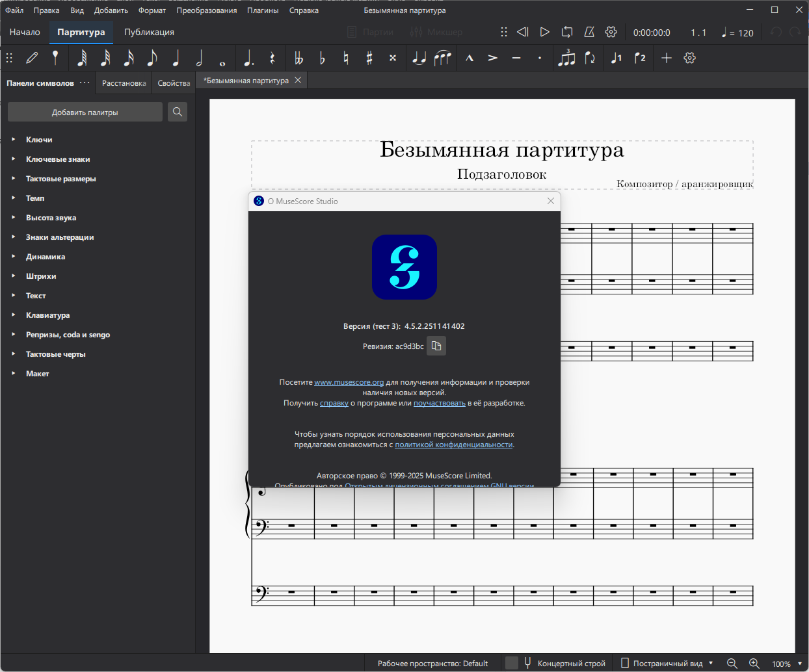
Task: Switch to the Начало tab
Action: pyautogui.click(x=25, y=32)
